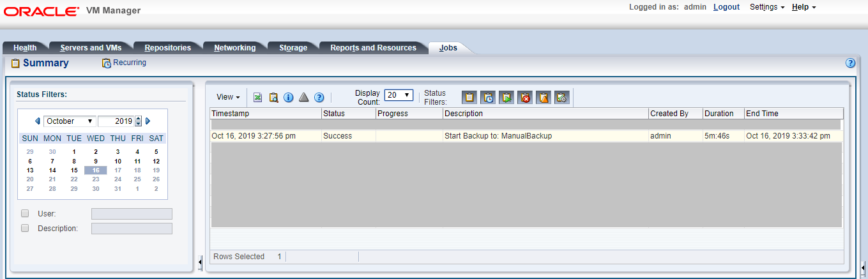This screenshot has width=868, height=279.
Task: Select day 16 in the calendar
Action: 96,170
